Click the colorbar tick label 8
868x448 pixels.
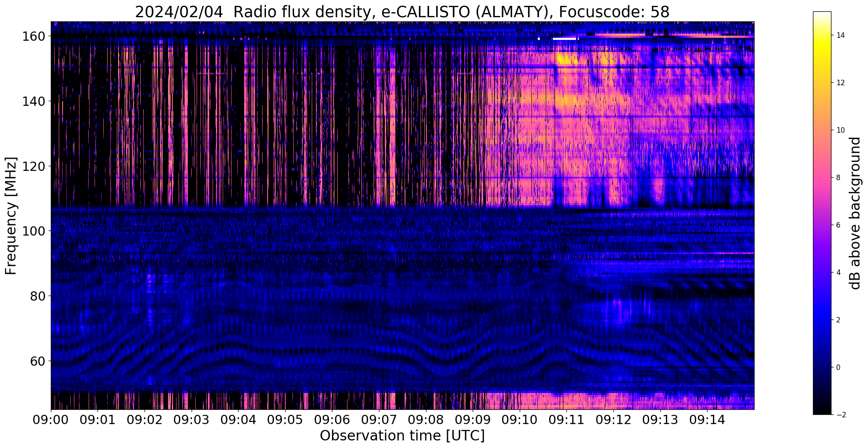pyautogui.click(x=838, y=178)
